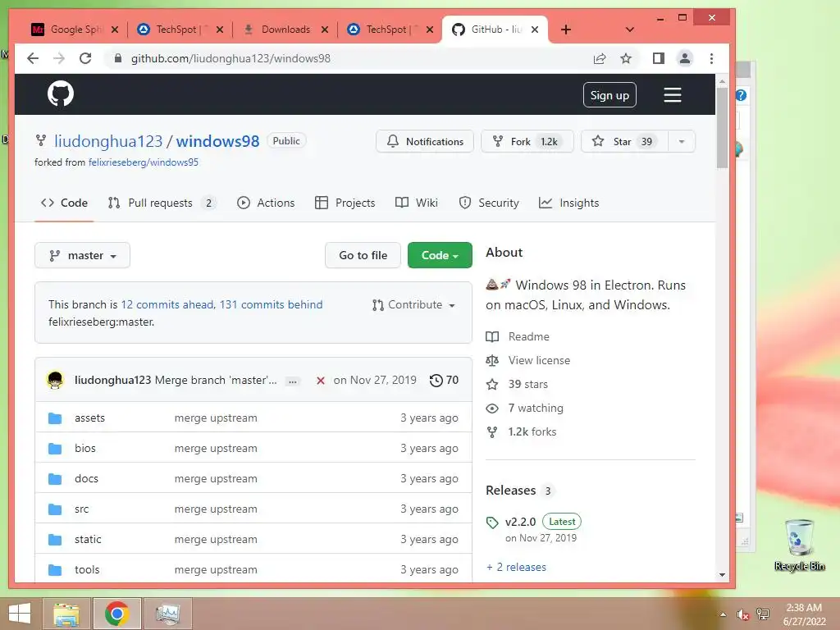840x630 pixels.
Task: Click + 2 releases link
Action: (x=517, y=568)
